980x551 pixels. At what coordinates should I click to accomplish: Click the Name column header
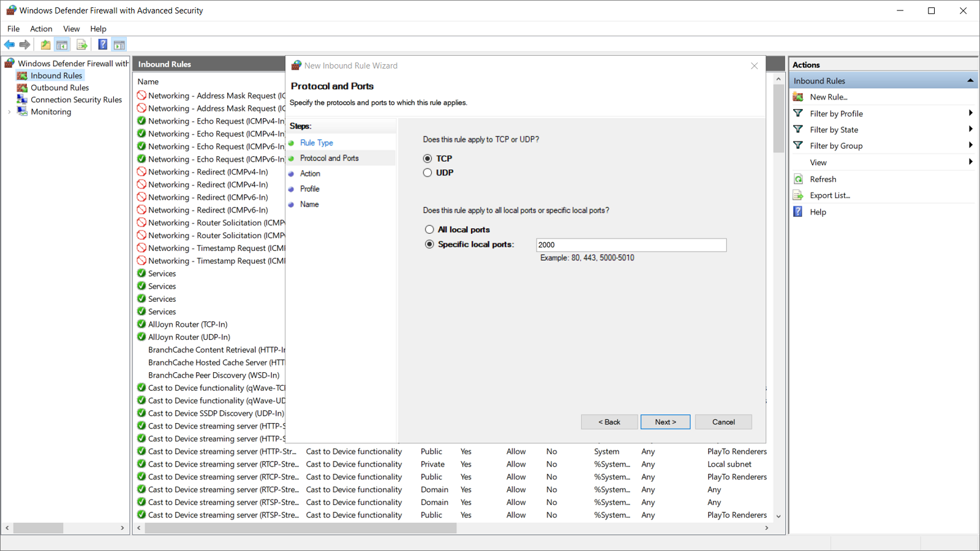pos(148,81)
